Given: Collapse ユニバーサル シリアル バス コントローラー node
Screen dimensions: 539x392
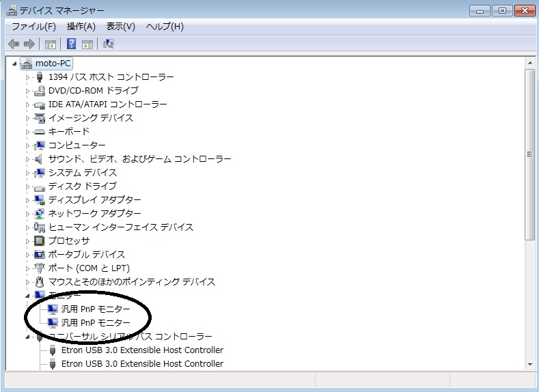Looking at the screenshot, I should [x=27, y=337].
